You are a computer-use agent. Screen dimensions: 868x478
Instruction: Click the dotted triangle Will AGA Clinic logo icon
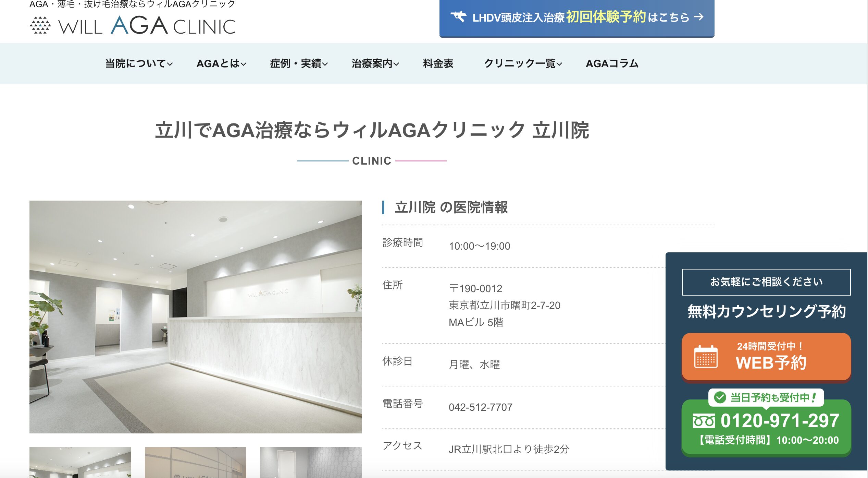pos(40,25)
